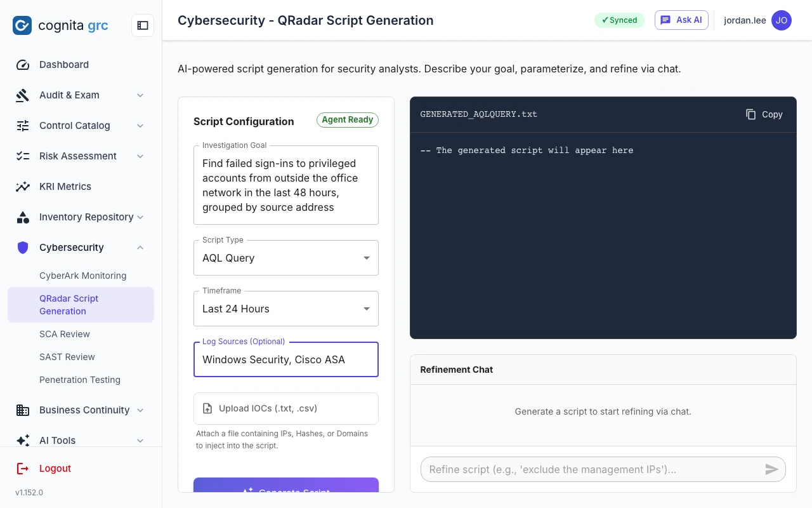This screenshot has width=812, height=508.
Task: Click the Inventory Repository shapes icon
Action: [x=23, y=217]
